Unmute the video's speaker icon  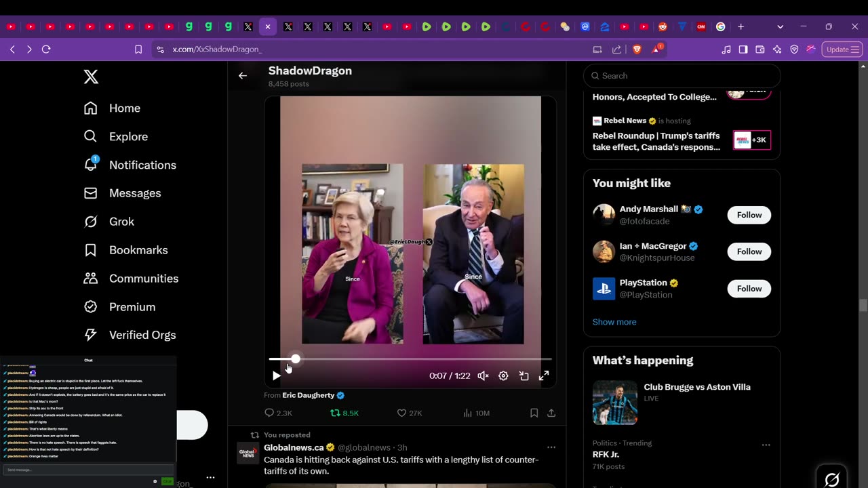483,375
